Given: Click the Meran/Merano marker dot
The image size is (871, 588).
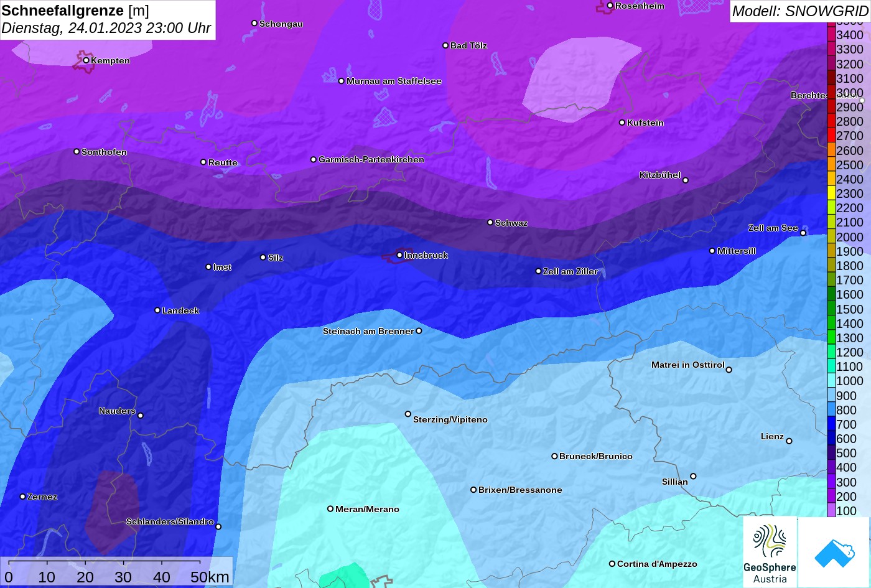Looking at the screenshot, I should pyautogui.click(x=330, y=509).
